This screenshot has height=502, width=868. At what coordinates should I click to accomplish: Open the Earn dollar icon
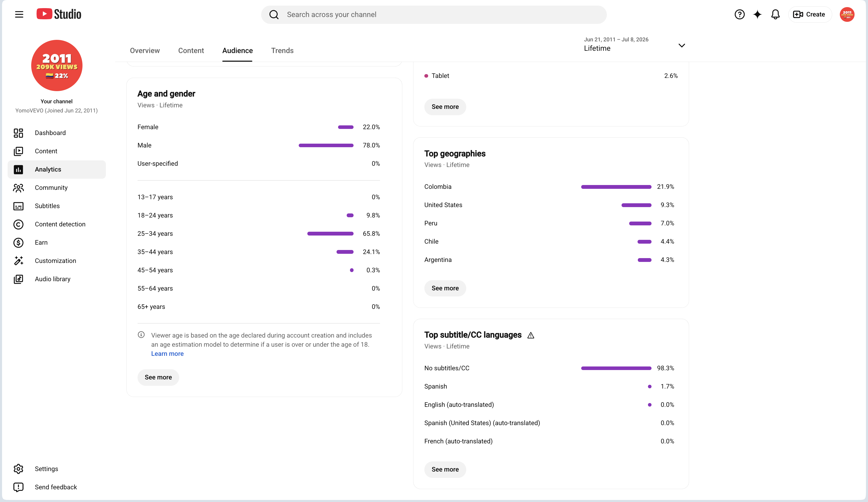(18, 243)
